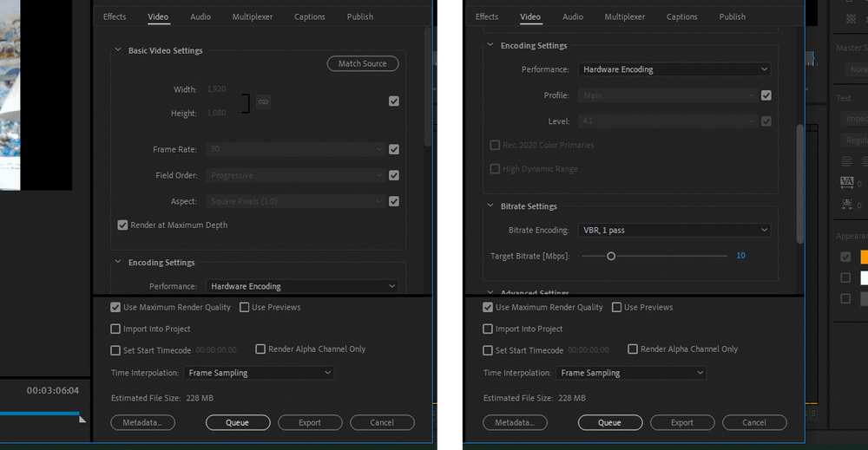Expand the Advanced Settings section
Image resolution: width=868 pixels, height=450 pixels.
(490, 292)
